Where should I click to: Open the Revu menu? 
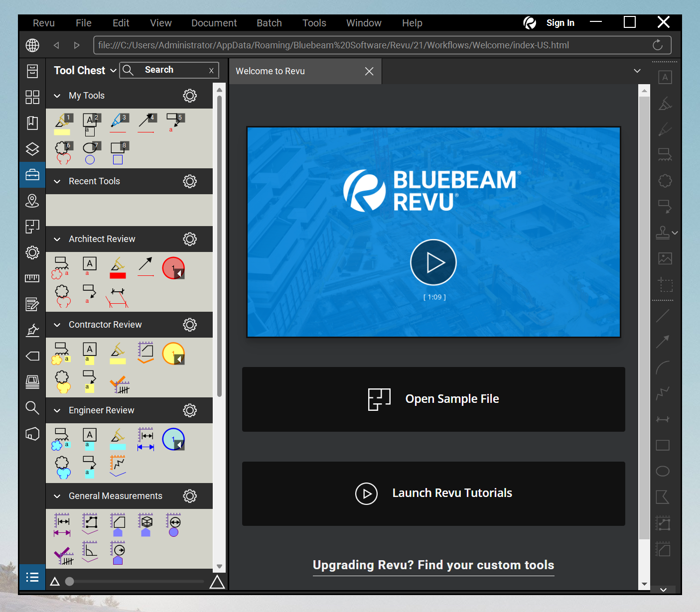[44, 23]
